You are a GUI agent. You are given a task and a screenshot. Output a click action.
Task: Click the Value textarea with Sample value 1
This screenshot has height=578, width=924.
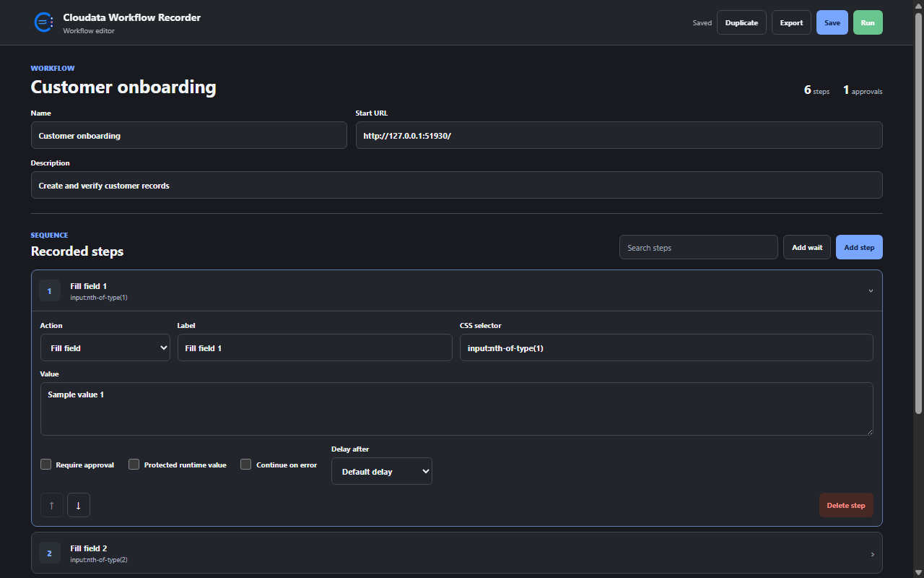[457, 409]
